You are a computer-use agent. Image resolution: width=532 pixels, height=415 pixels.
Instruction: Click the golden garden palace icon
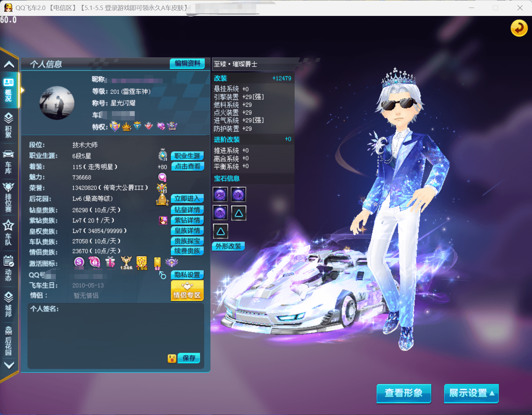coord(162,200)
